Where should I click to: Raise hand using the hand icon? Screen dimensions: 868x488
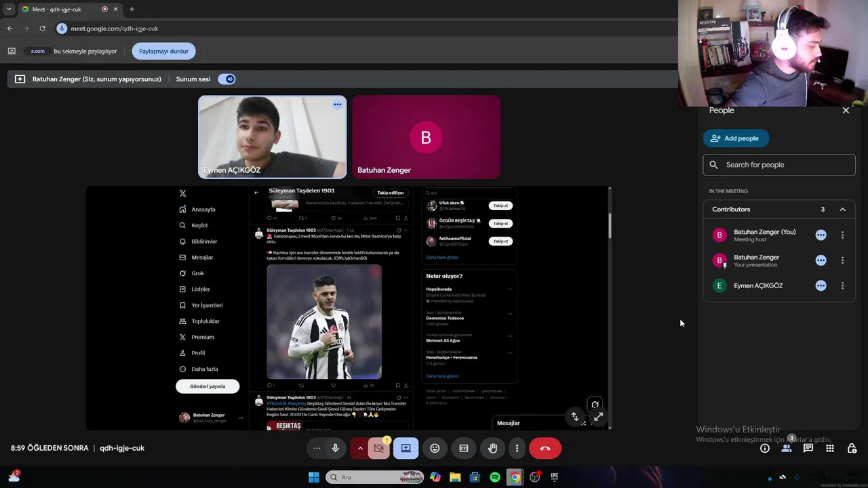[x=493, y=448]
